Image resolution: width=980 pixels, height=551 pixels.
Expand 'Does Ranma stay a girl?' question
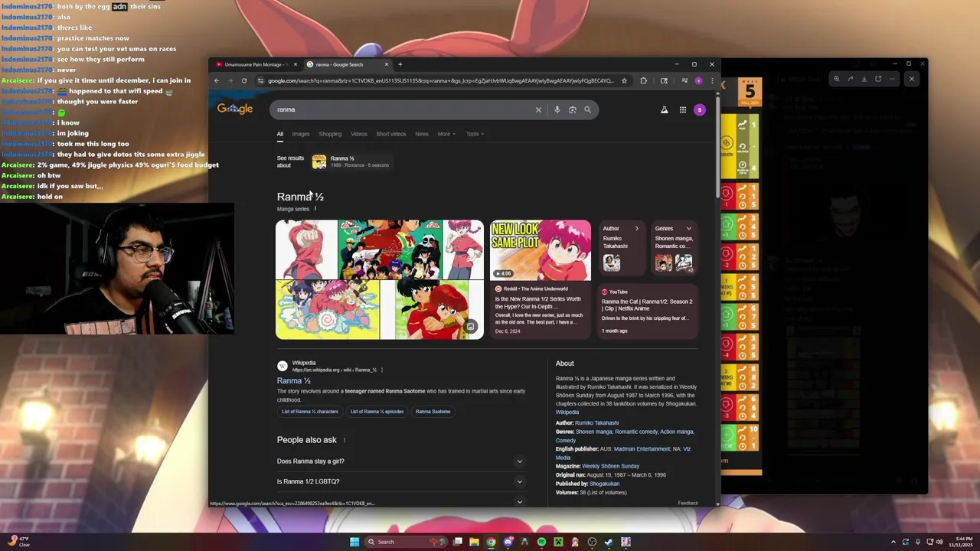tap(401, 461)
